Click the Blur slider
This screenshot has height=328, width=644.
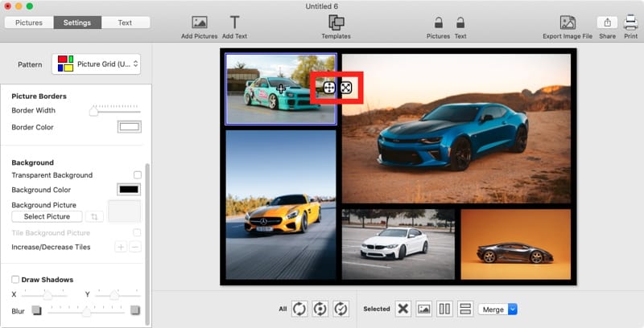pos(86,311)
